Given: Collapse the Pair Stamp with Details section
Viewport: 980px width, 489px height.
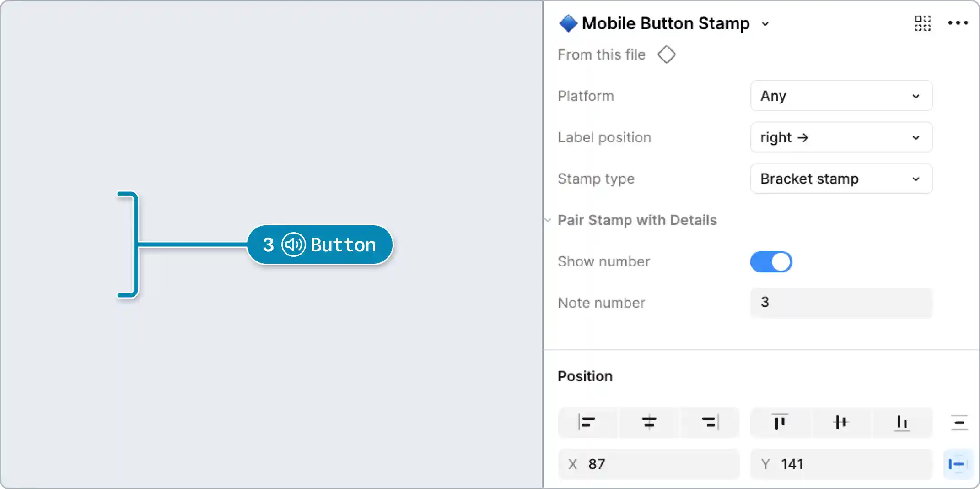Looking at the screenshot, I should coord(547,220).
